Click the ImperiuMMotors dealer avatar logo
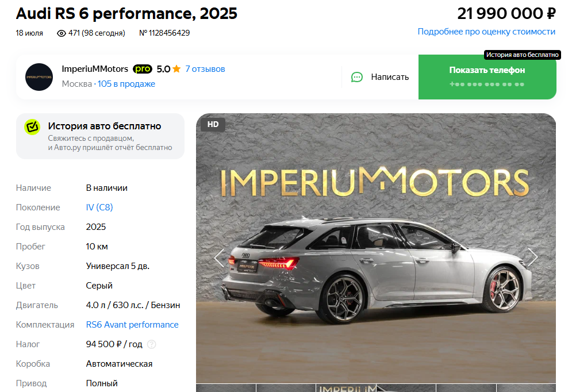 point(39,77)
